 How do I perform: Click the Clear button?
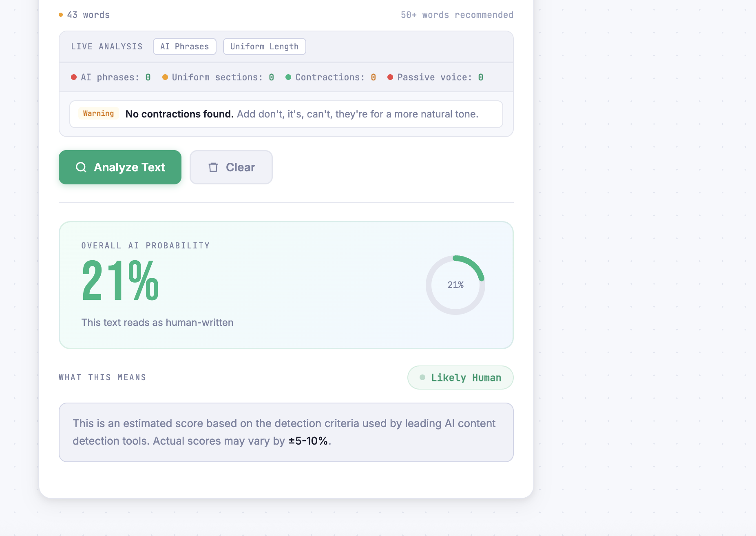231,167
